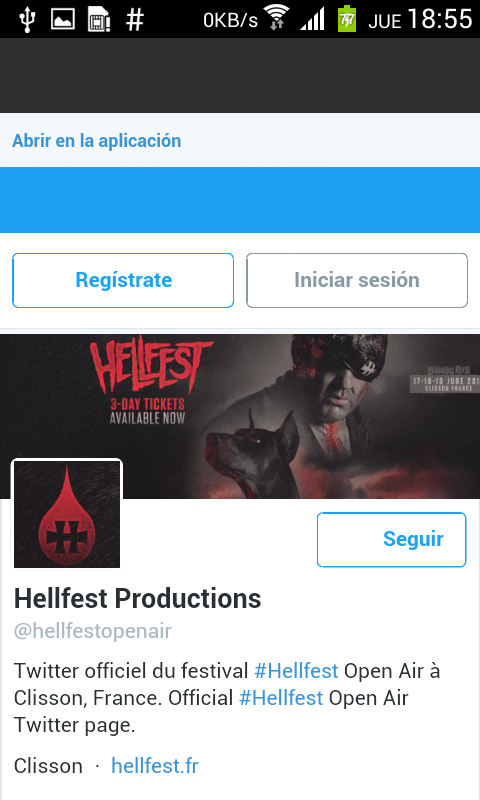Click the Iniciar sesión button
480x800 pixels.
357,280
